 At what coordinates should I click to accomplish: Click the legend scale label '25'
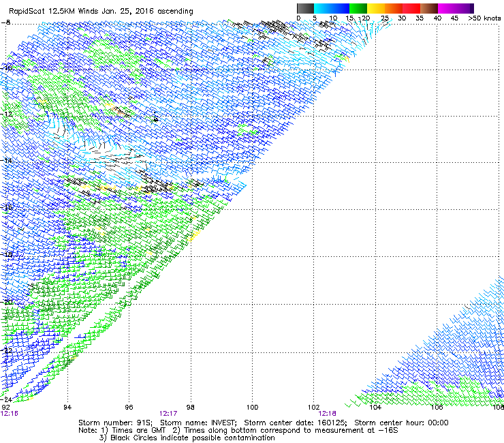coord(385,18)
